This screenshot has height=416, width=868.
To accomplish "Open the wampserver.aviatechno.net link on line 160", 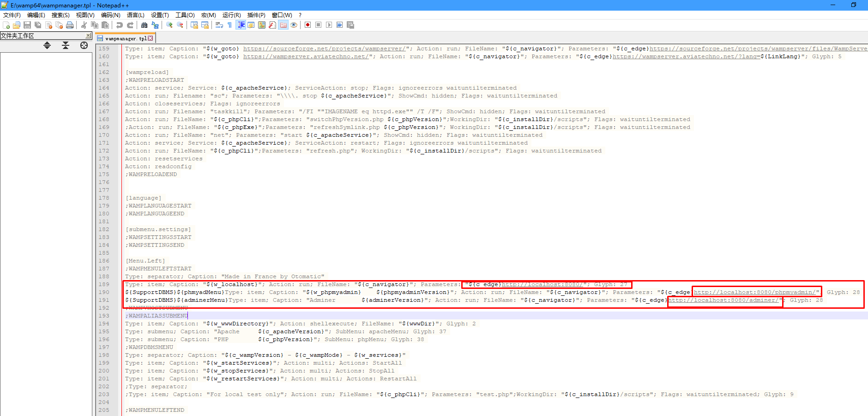I will [x=306, y=56].
